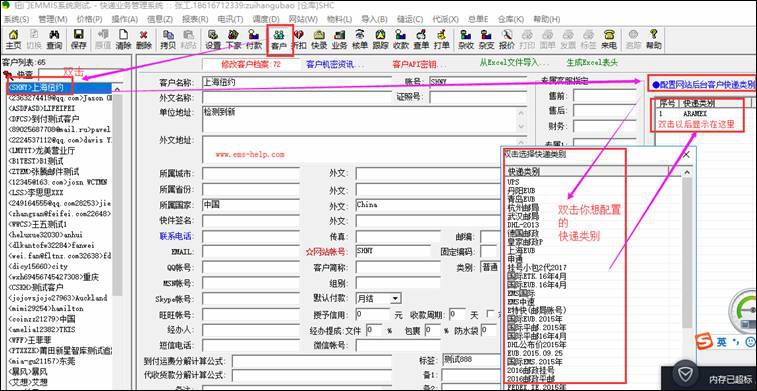Click the 授予信用 amount field
757x391 pixels.
(x=372, y=315)
